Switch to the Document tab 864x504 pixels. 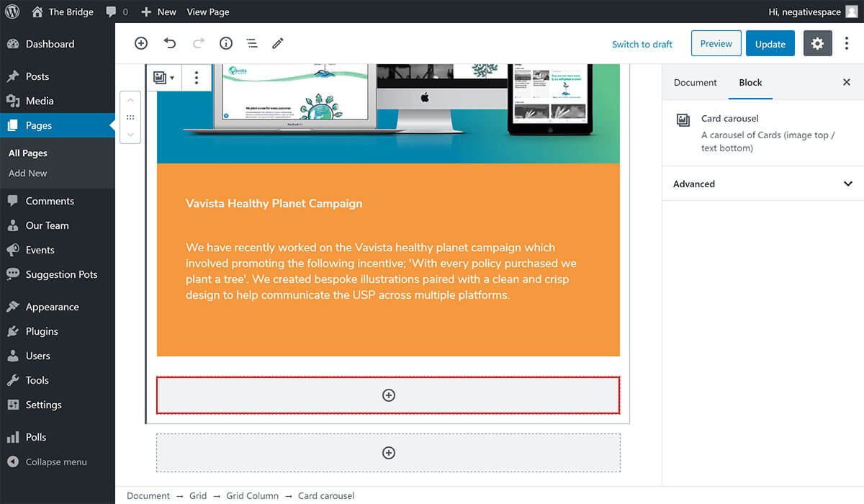695,82
